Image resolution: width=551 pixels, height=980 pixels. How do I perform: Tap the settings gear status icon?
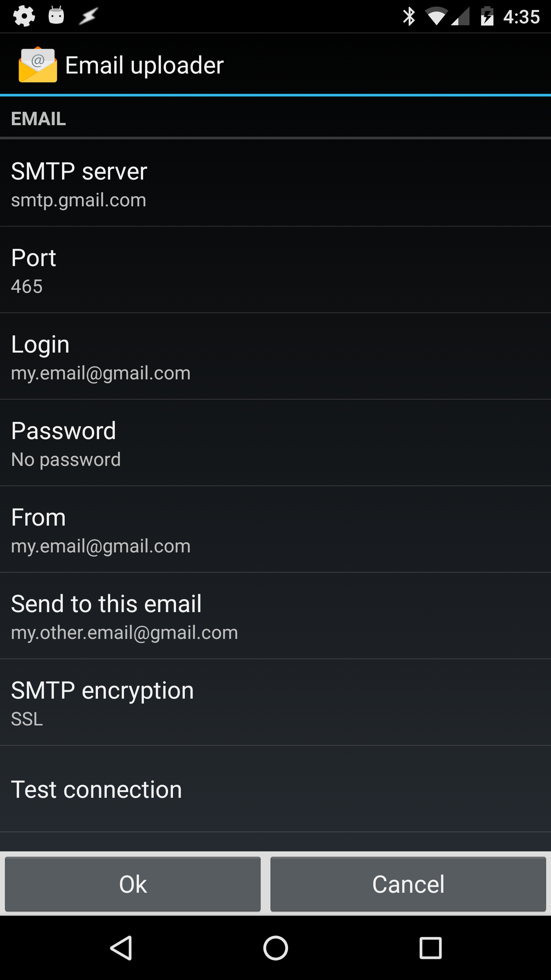(x=24, y=16)
